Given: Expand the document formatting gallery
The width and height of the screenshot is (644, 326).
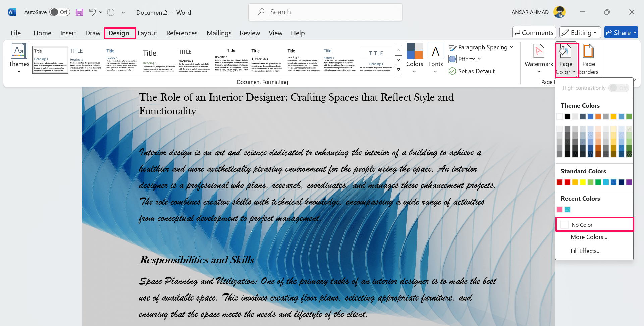Looking at the screenshot, I should 398,70.
